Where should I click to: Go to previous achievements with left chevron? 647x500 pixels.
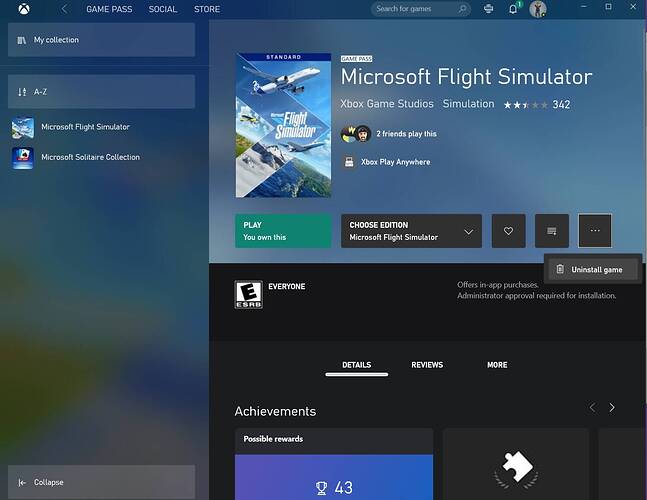[x=592, y=408]
